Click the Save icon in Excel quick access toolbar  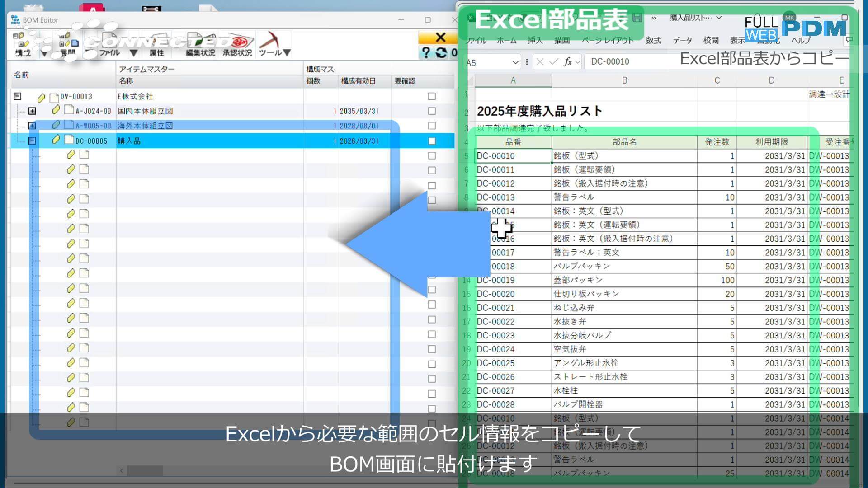(x=637, y=17)
